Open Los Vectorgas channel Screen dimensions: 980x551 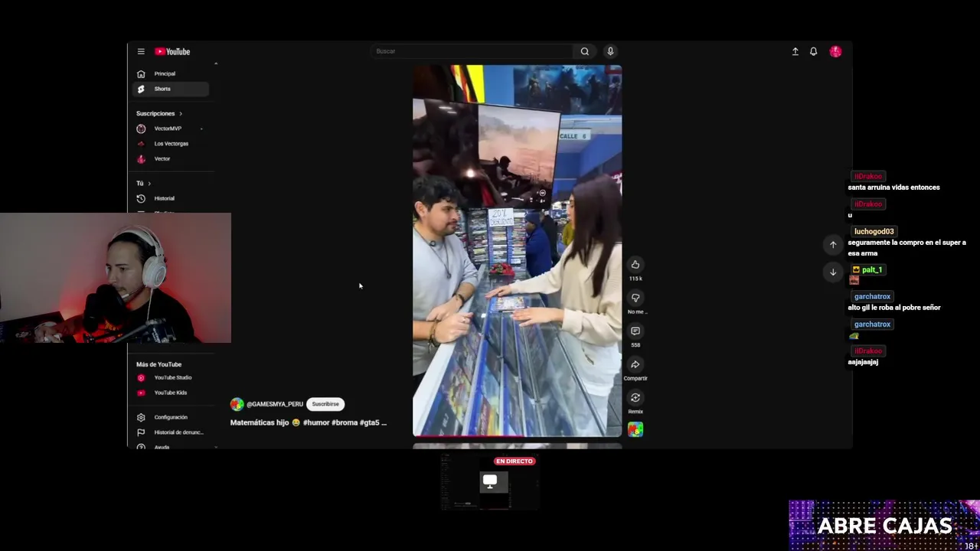point(170,143)
